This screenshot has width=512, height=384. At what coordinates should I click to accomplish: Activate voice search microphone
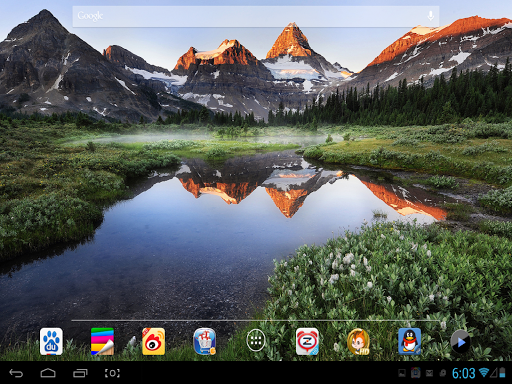point(431,16)
